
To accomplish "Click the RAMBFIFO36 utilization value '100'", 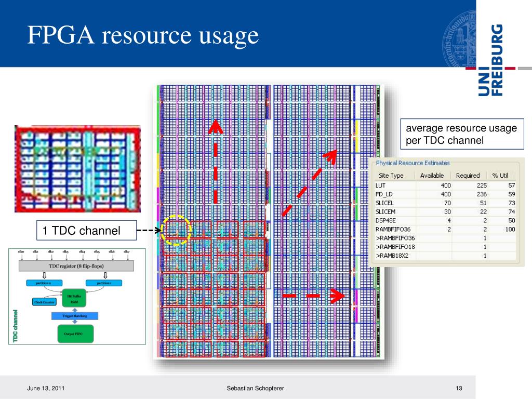I will tap(510, 229).
